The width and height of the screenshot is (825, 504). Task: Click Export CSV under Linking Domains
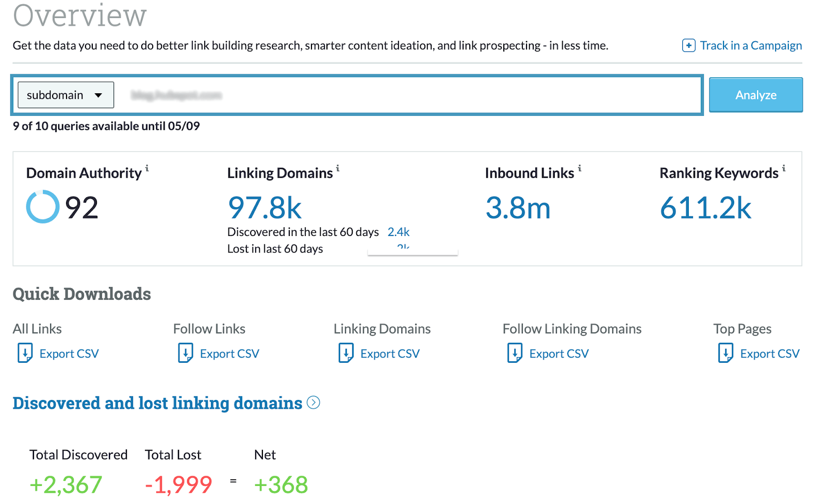click(x=389, y=354)
